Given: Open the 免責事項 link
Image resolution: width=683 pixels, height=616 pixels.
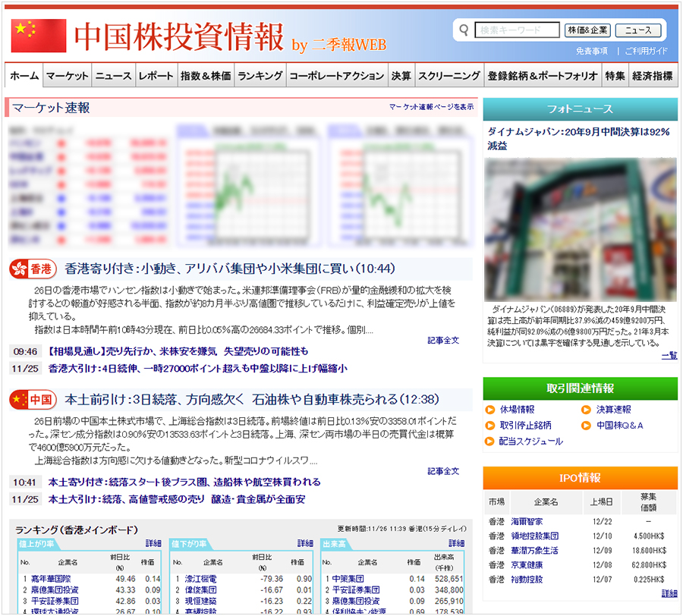Looking at the screenshot, I should pos(591,51).
